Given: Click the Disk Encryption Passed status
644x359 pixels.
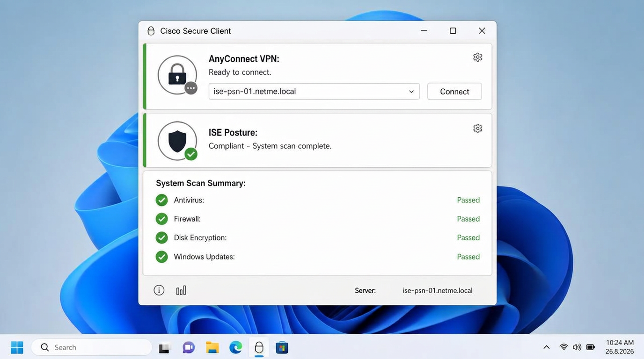Looking at the screenshot, I should point(468,237).
